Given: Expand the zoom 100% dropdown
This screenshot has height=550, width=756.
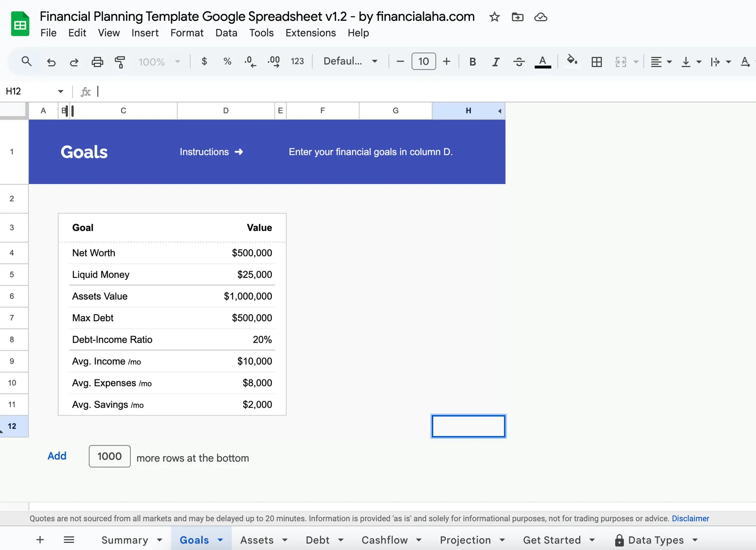Looking at the screenshot, I should coord(159,62).
